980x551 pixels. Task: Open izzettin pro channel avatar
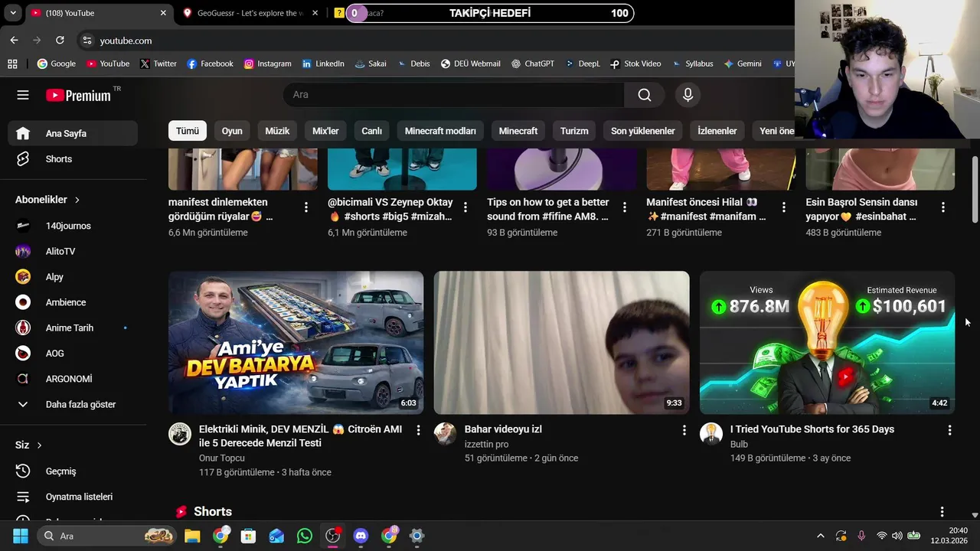coord(446,434)
